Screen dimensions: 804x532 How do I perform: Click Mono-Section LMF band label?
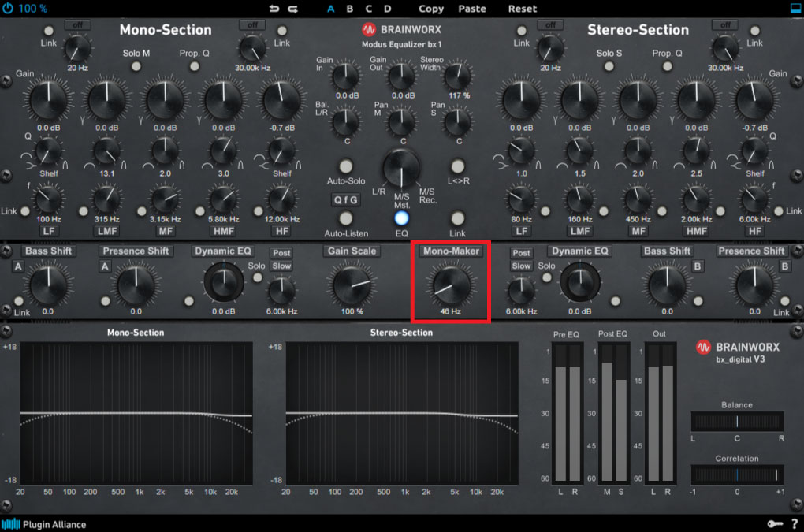tap(107, 231)
